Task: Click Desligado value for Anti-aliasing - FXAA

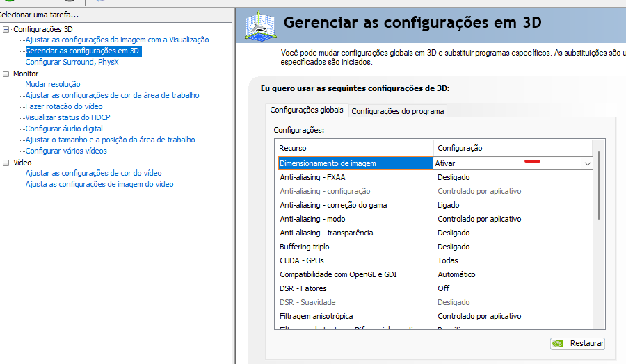Action: (454, 177)
